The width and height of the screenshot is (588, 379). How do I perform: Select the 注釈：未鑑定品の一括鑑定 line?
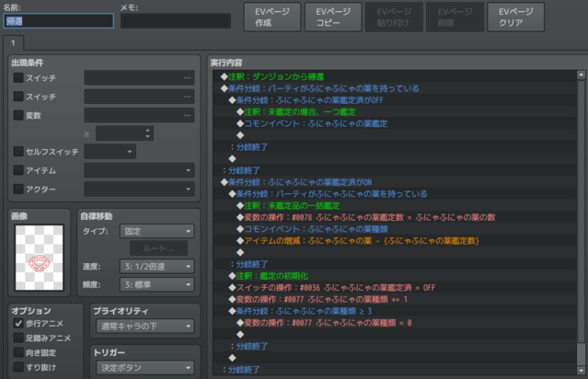[395, 205]
